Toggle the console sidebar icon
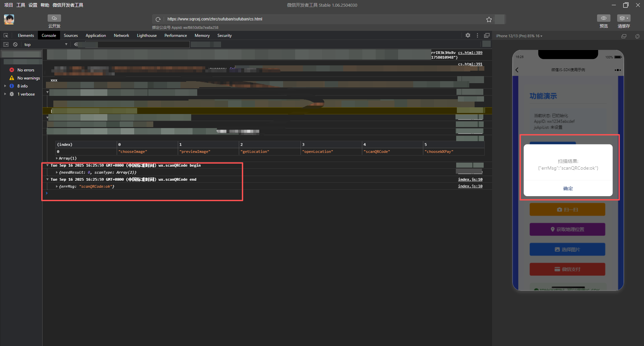The width and height of the screenshot is (644, 346). pos(6,44)
